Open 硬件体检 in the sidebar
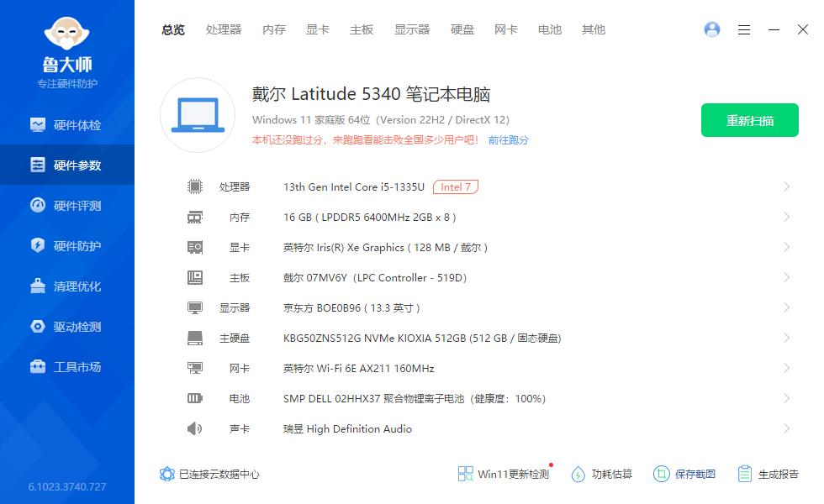The width and height of the screenshot is (824, 504). point(66,125)
